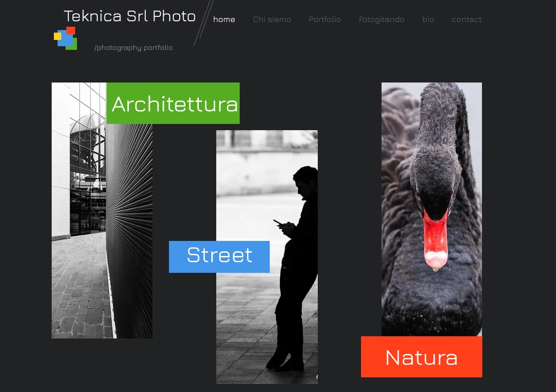Click the yellow square in the logo

point(57,36)
